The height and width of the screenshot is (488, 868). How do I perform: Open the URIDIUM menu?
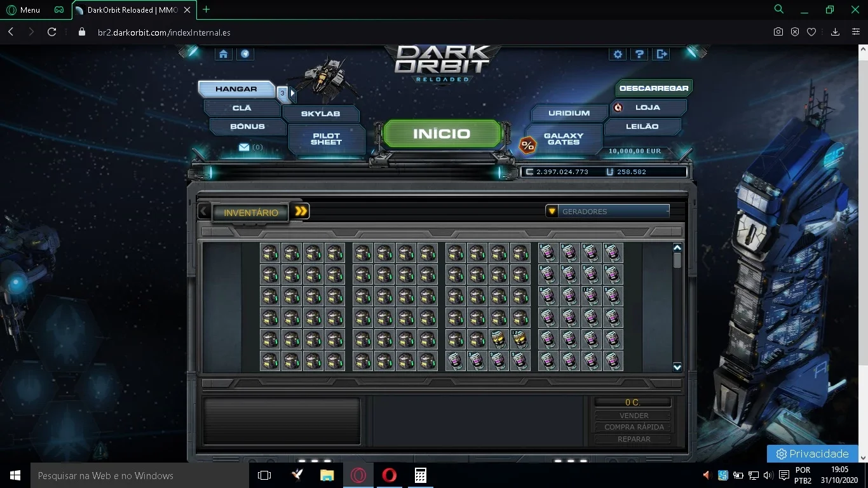569,113
